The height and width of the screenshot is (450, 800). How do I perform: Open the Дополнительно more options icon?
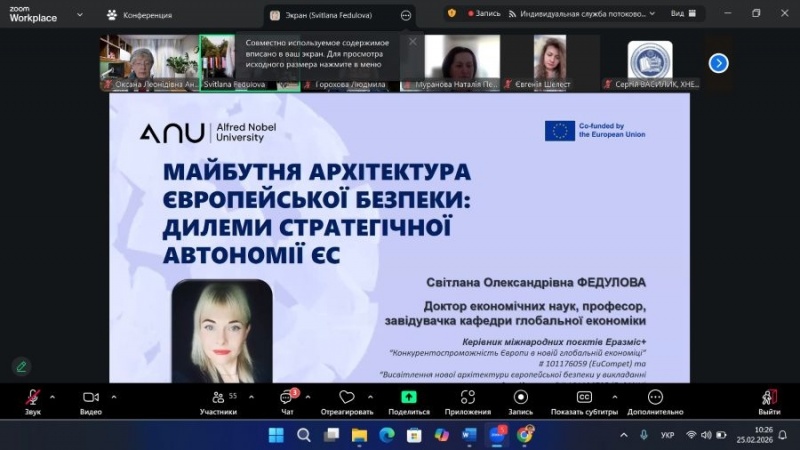point(656,397)
